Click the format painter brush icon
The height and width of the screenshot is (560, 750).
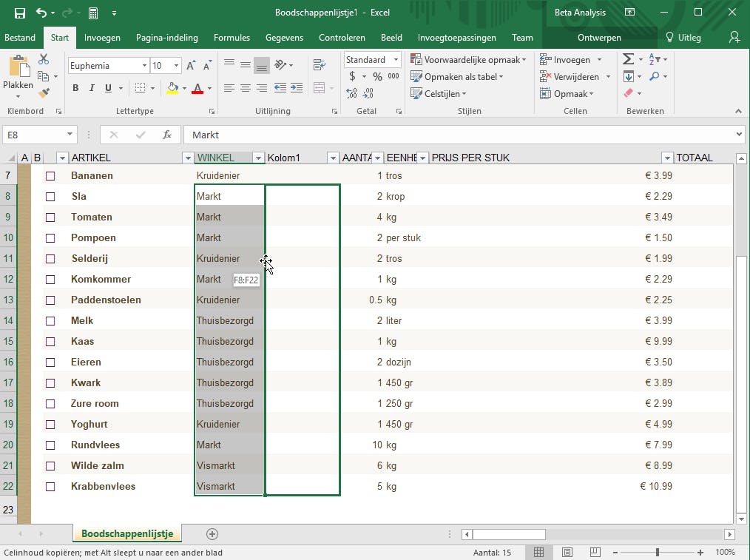tap(44, 93)
